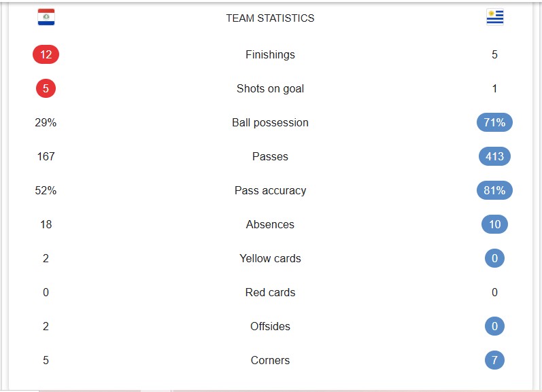Select the red 5 shots on goal badge
This screenshot has height=392, width=542.
tap(46, 88)
